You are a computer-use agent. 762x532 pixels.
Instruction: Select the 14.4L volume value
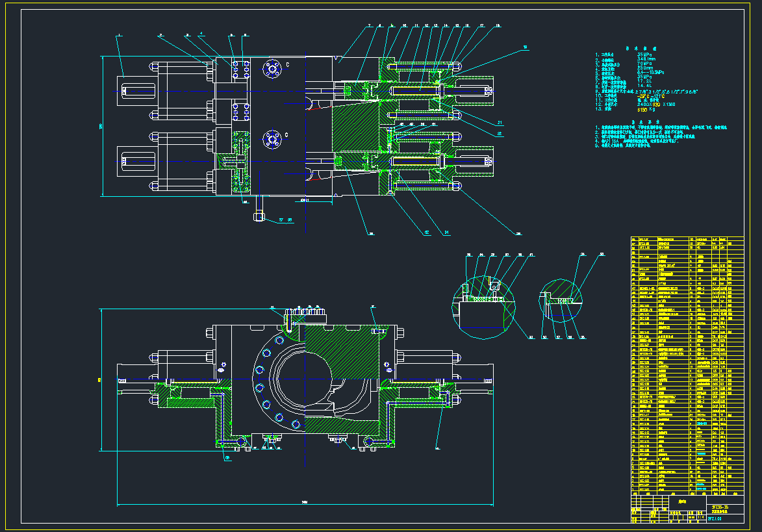pyautogui.click(x=644, y=86)
